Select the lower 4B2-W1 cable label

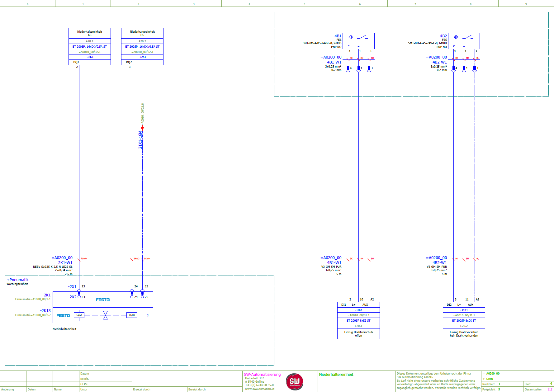coord(440,263)
